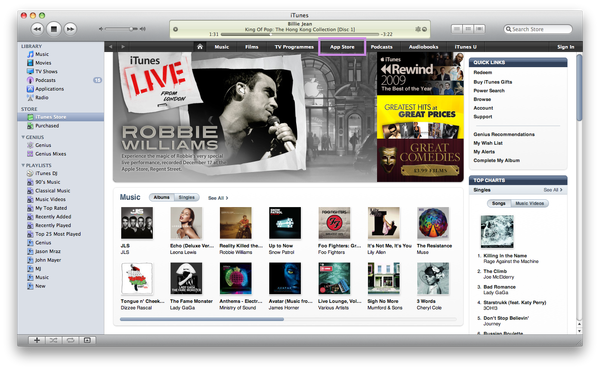The image size is (600, 370).
Task: Click Redeem in Quick Links
Action: click(x=483, y=72)
